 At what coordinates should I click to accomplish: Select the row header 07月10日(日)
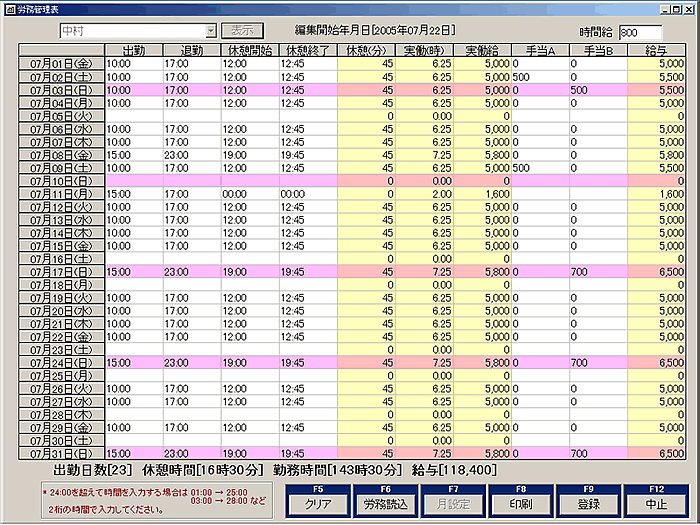point(62,180)
